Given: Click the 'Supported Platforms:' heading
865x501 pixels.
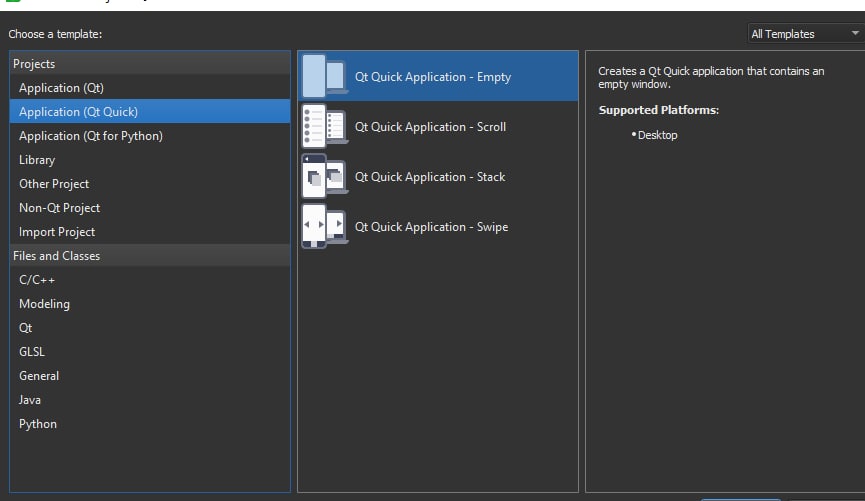Looking at the screenshot, I should click(x=659, y=110).
